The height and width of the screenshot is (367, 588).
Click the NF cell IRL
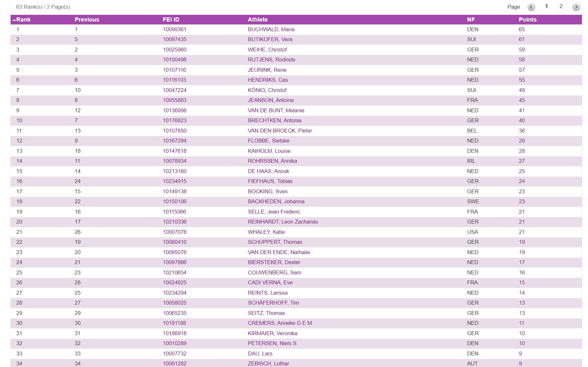[x=471, y=161]
